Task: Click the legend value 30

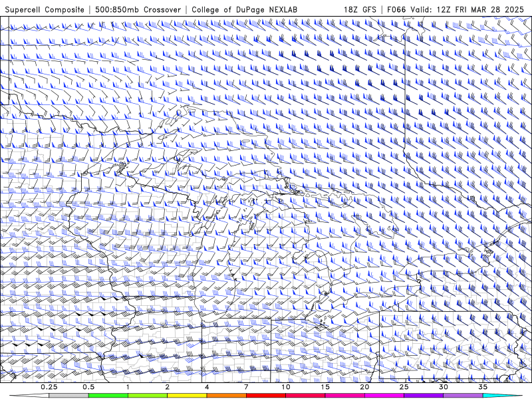Action: tap(444, 387)
